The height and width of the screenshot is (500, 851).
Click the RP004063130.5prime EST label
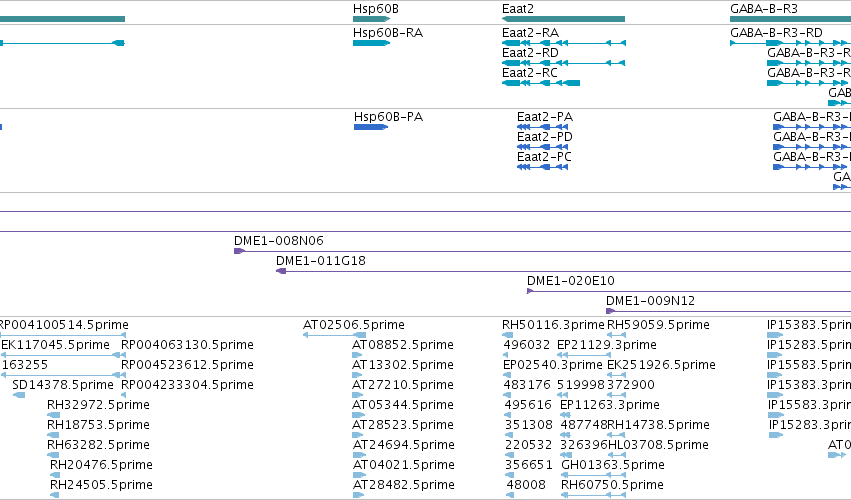pyautogui.click(x=187, y=345)
